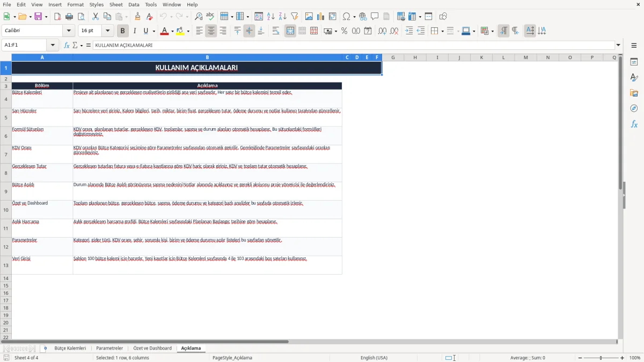This screenshot has height=362, width=644.
Task: Open sidebar Properties panel
Action: click(634, 62)
